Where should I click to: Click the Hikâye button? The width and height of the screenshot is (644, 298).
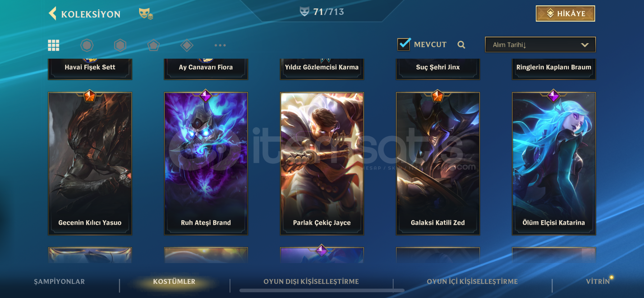tap(565, 14)
